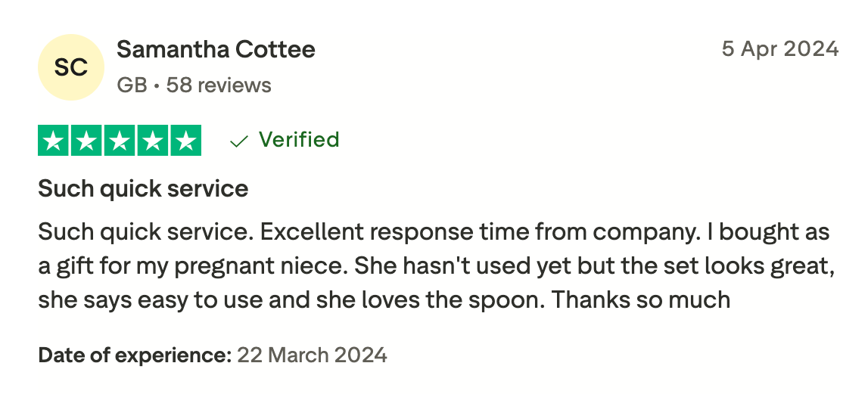
Task: Click the GB country label
Action: (x=132, y=85)
